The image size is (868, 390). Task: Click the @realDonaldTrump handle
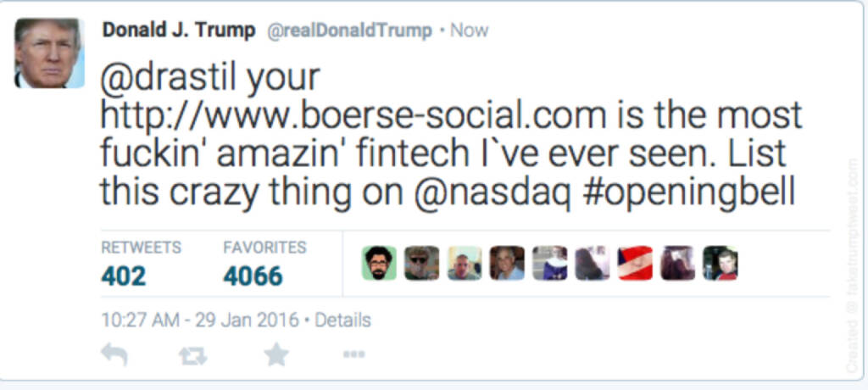point(348,31)
